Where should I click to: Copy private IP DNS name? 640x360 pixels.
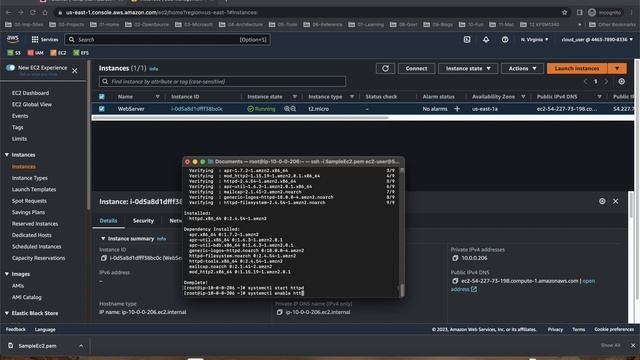click(280, 312)
